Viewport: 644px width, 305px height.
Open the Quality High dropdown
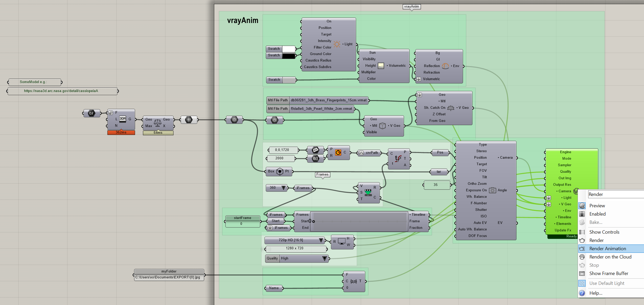coord(325,258)
